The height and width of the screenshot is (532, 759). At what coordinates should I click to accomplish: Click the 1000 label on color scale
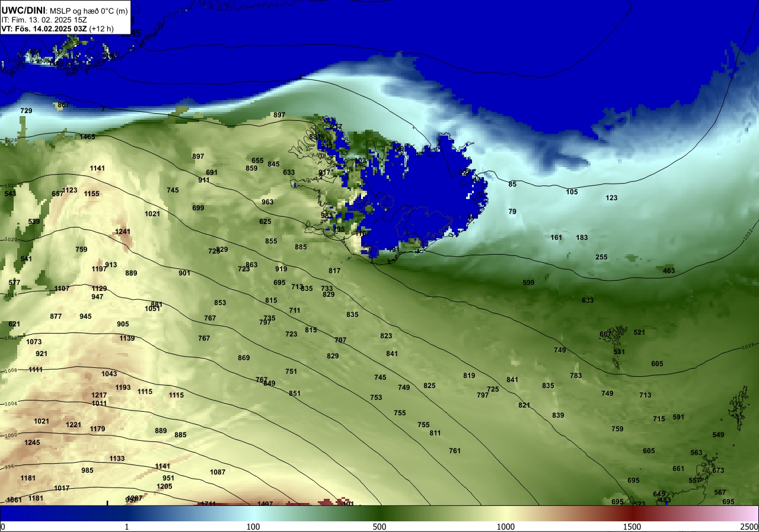(506, 527)
